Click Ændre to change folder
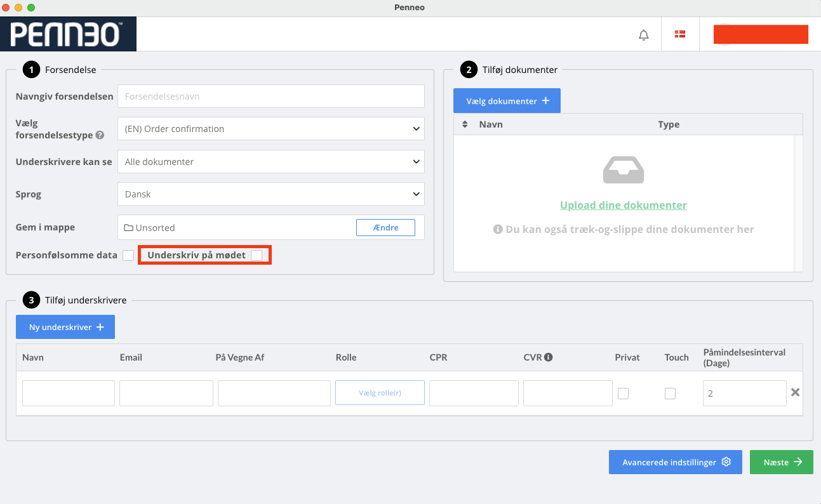 coord(385,227)
